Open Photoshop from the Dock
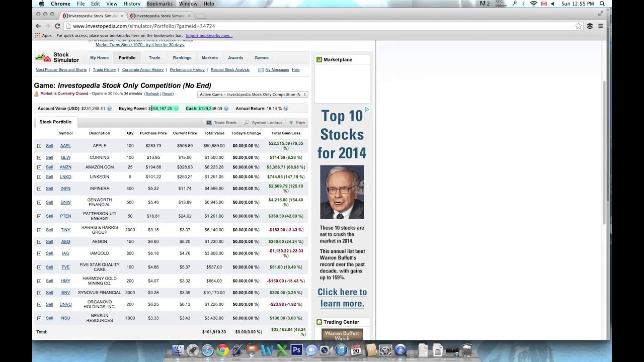Image resolution: width=644 pixels, height=362 pixels. coord(296,350)
